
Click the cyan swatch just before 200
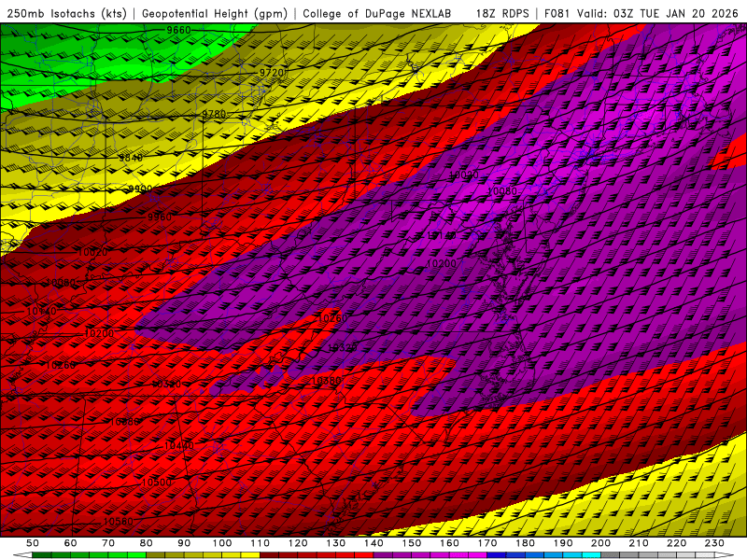click(x=591, y=555)
